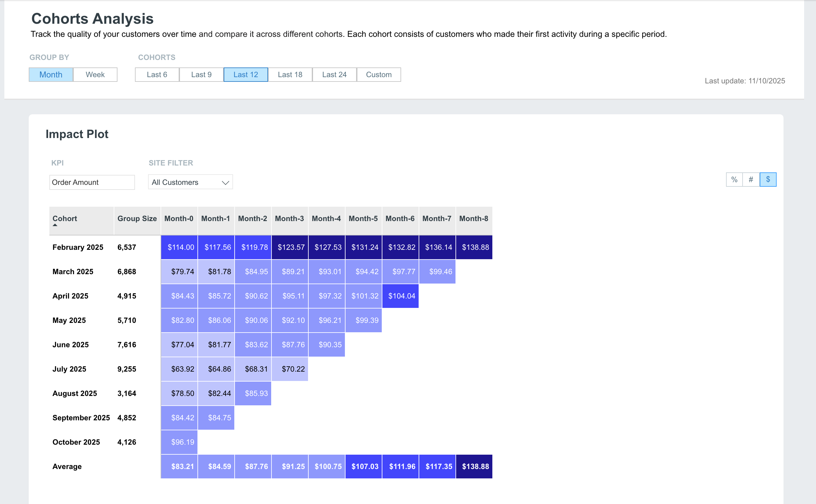The width and height of the screenshot is (816, 504).
Task: Click the $70.22 cell in July 2025 row
Action: coord(290,369)
